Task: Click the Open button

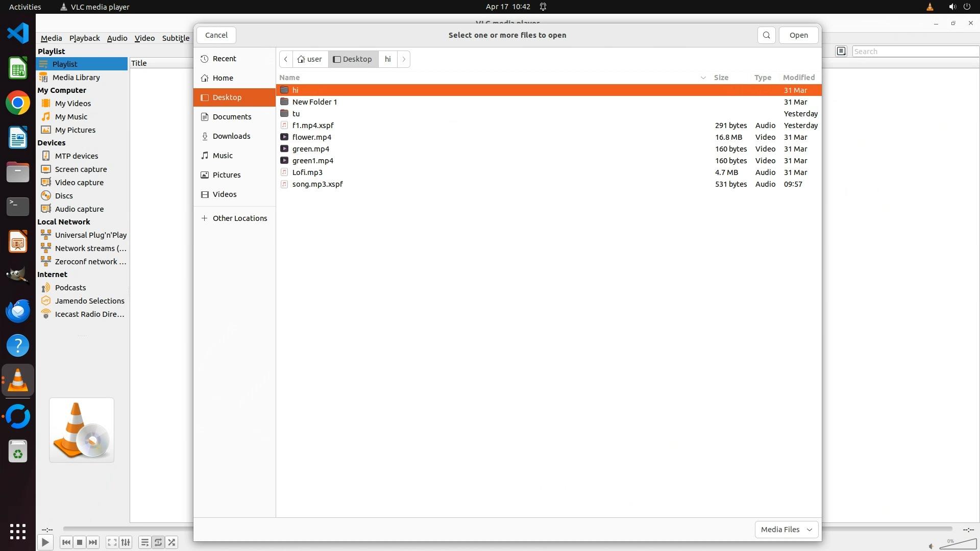Action: click(x=798, y=35)
